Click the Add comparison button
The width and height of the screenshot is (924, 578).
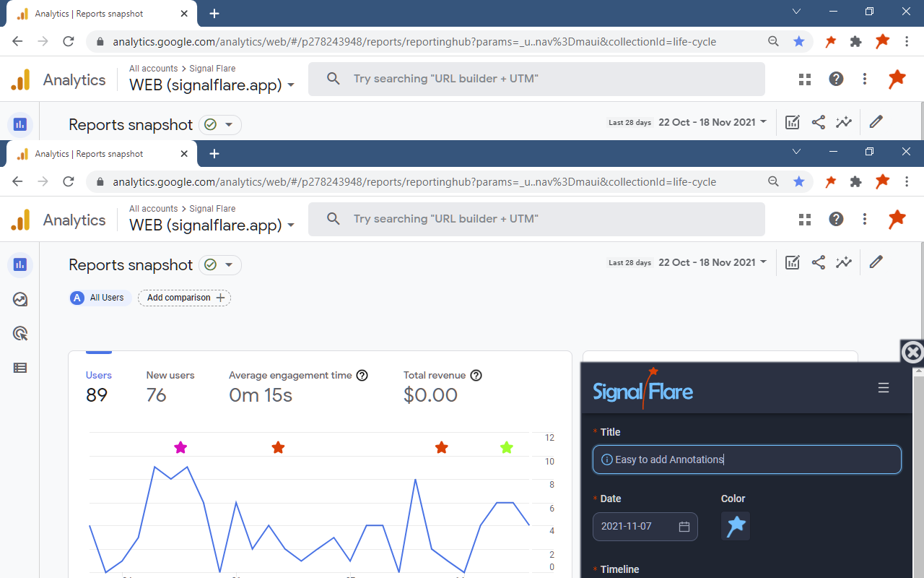184,298
